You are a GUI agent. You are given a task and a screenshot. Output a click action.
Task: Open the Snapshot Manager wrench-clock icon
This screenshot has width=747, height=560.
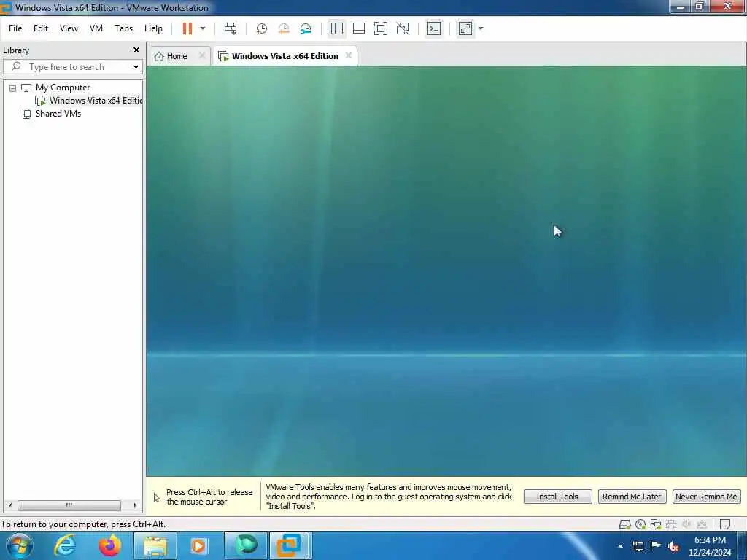306,28
